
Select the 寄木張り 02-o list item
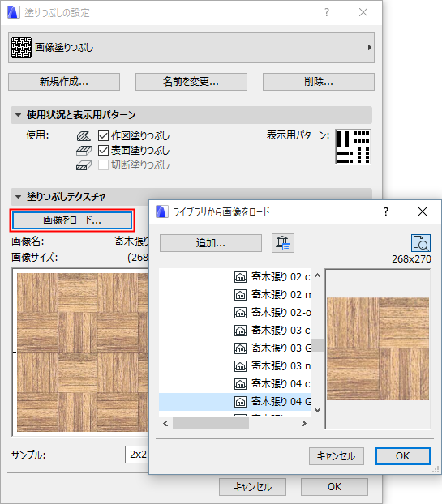tap(235, 313)
